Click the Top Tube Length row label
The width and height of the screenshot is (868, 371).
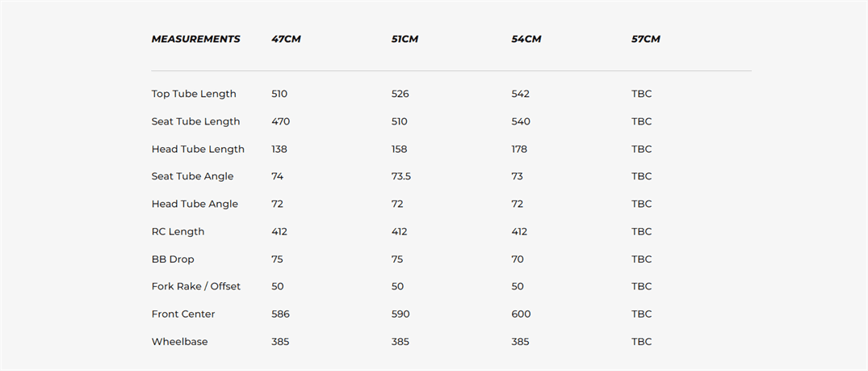194,94
